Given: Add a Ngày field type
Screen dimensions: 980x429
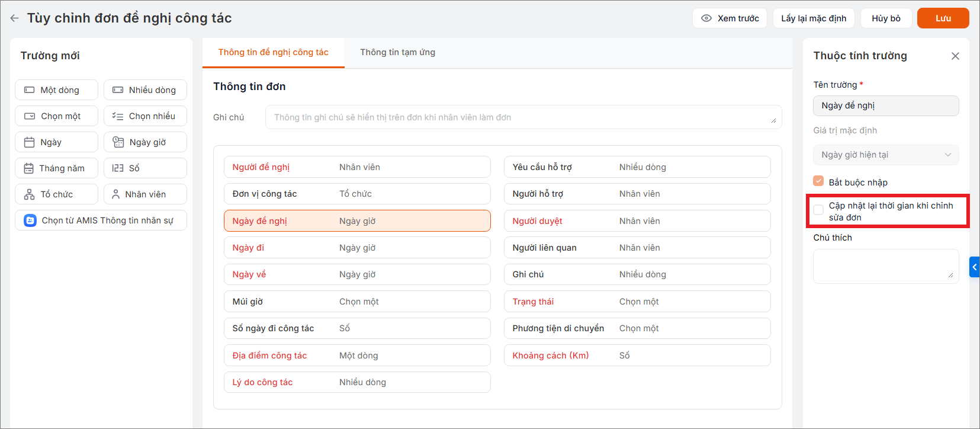Looking at the screenshot, I should (56, 142).
